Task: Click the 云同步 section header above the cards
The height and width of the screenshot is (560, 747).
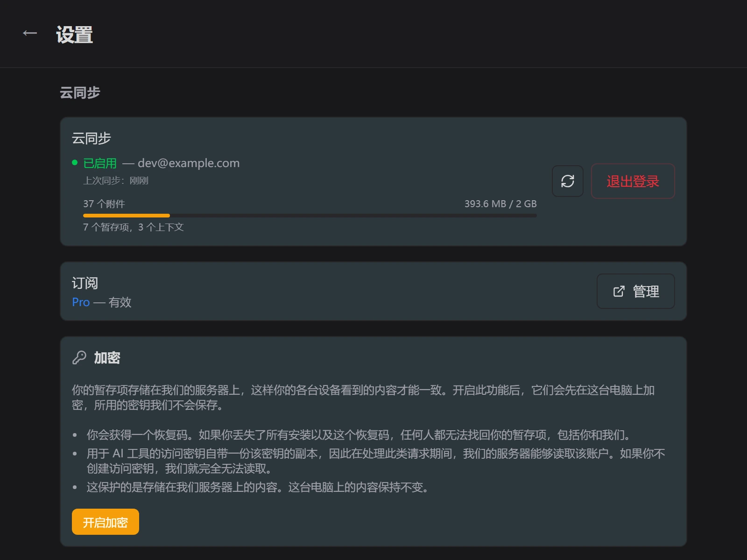Action: coord(80,93)
